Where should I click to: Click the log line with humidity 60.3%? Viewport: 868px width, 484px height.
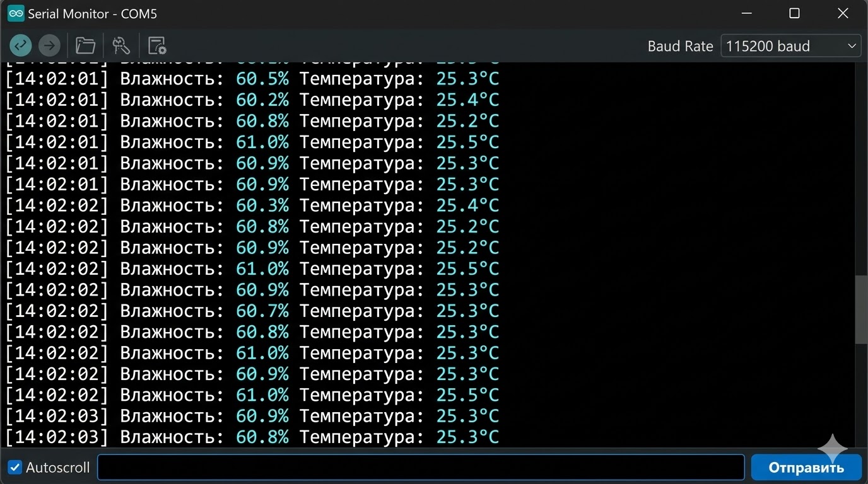252,205
